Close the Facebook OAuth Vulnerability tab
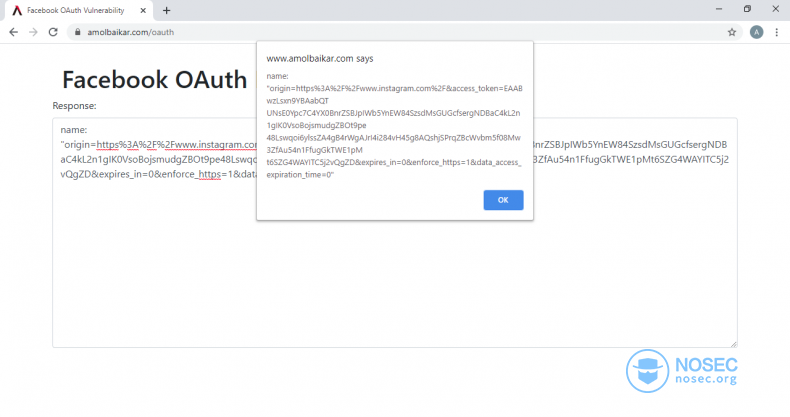Screen dimensions: 790x417 [x=143, y=11]
